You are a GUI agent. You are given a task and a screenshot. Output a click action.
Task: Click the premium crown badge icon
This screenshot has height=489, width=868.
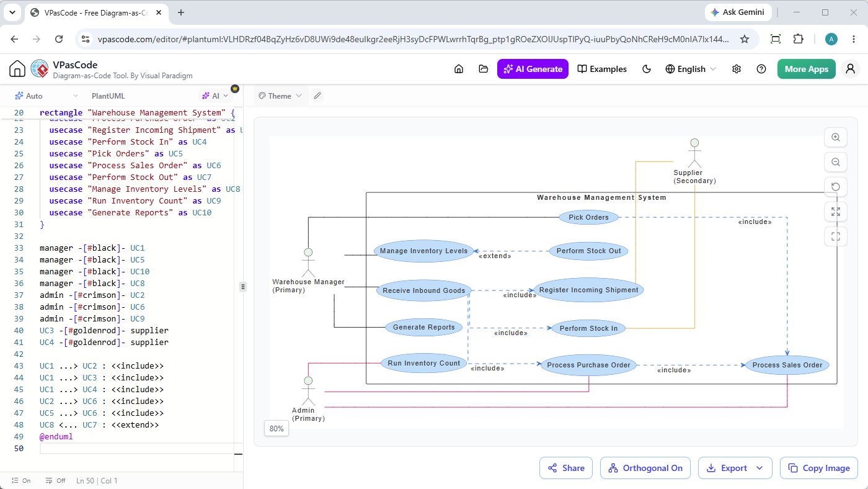235,89
